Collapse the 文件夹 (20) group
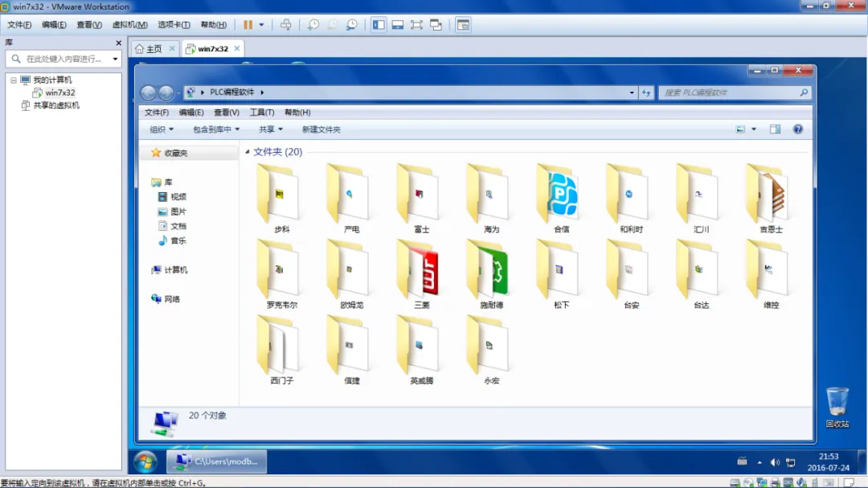Image resolution: width=868 pixels, height=488 pixels. (248, 152)
